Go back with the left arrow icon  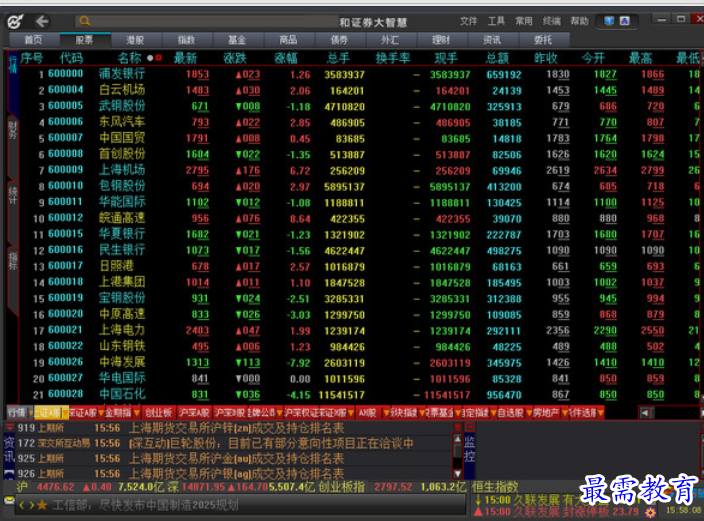42,21
